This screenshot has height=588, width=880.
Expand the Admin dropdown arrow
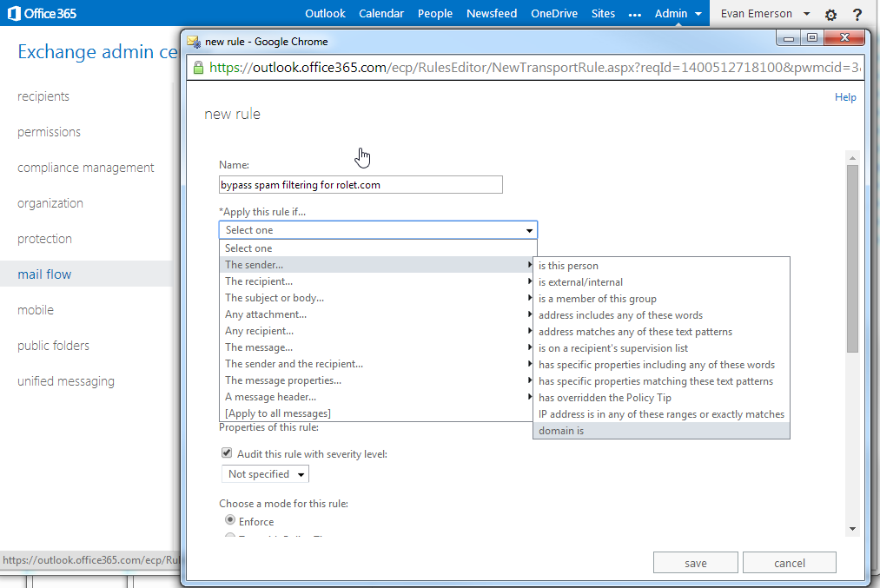point(698,14)
